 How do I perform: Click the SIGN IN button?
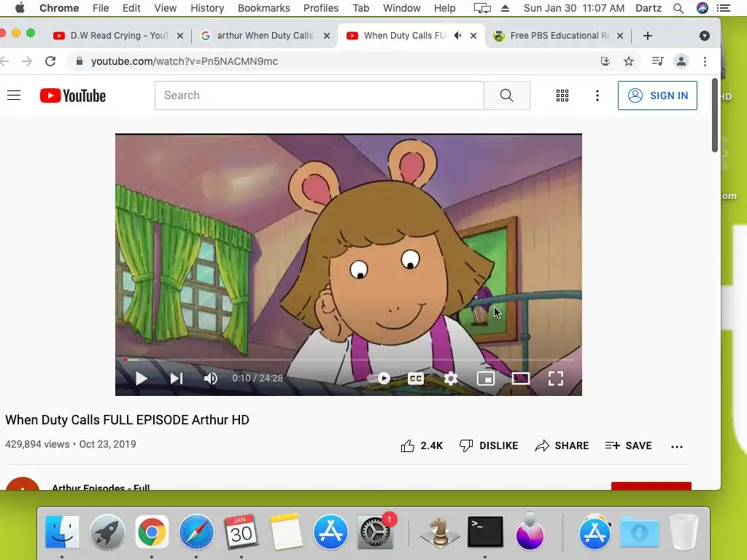pos(657,96)
